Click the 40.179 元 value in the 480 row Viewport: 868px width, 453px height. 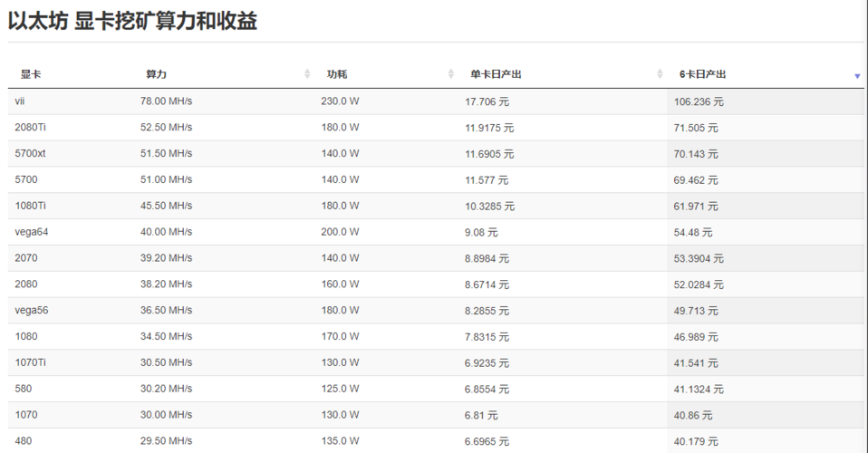[696, 441]
